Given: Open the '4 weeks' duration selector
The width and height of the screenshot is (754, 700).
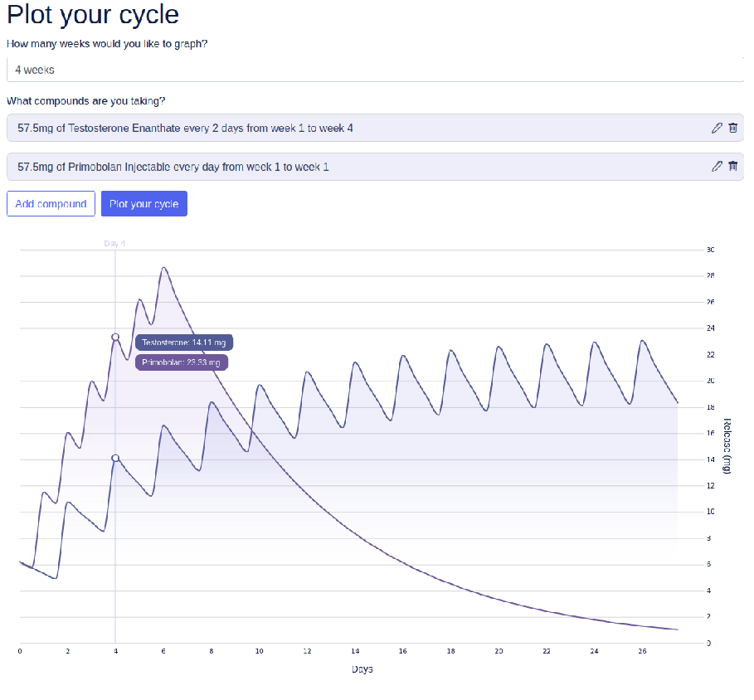Looking at the screenshot, I should coord(373,70).
